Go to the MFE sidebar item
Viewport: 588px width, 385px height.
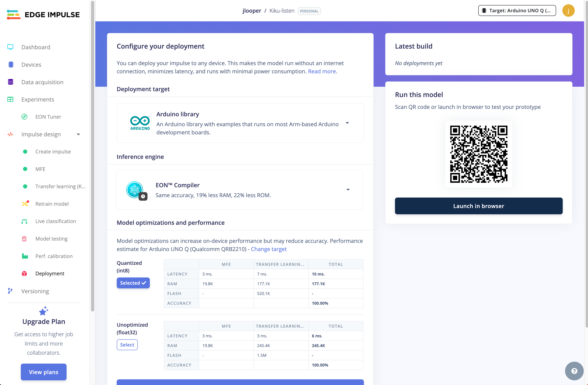click(x=40, y=169)
